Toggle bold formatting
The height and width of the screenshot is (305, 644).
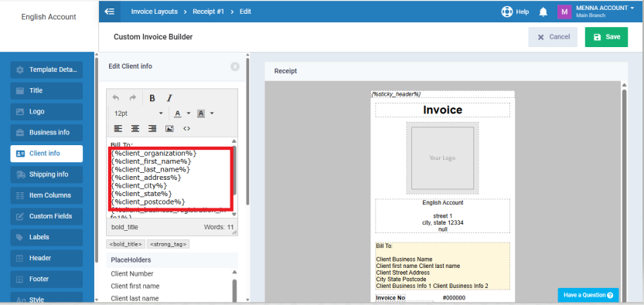(152, 98)
